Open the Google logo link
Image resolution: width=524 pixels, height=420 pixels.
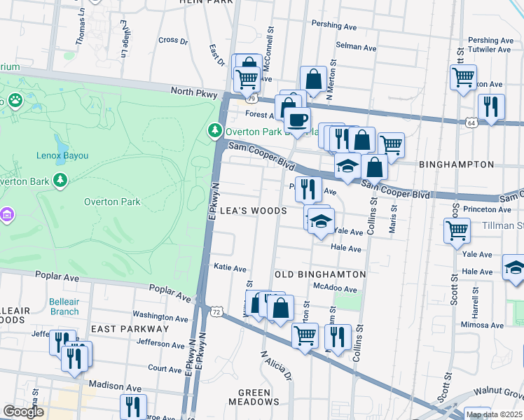pos(23,412)
